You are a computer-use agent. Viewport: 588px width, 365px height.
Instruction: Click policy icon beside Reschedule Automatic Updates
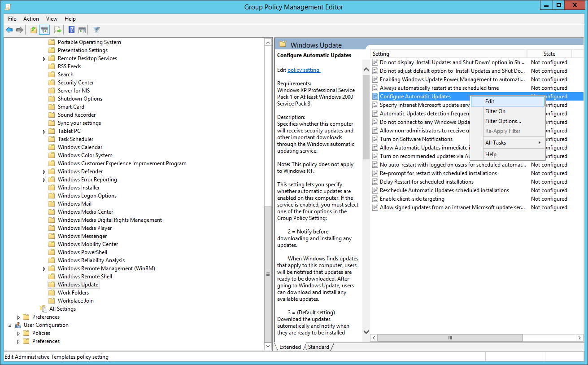coord(376,190)
